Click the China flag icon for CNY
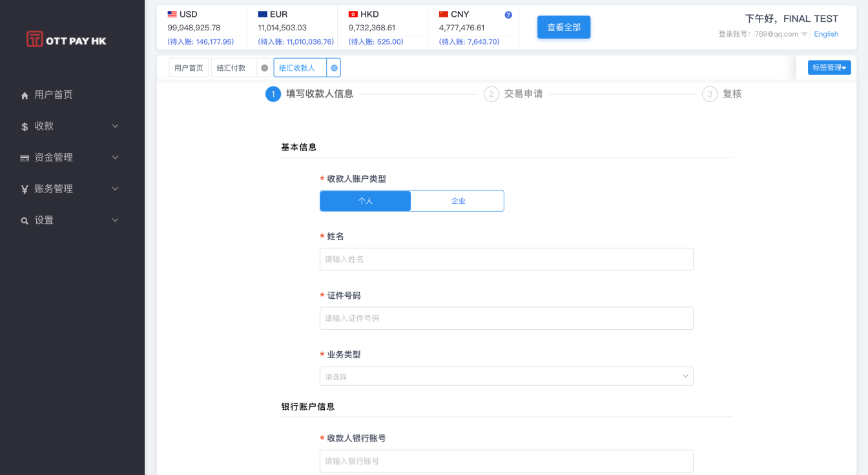The height and width of the screenshot is (475, 868). tap(443, 14)
